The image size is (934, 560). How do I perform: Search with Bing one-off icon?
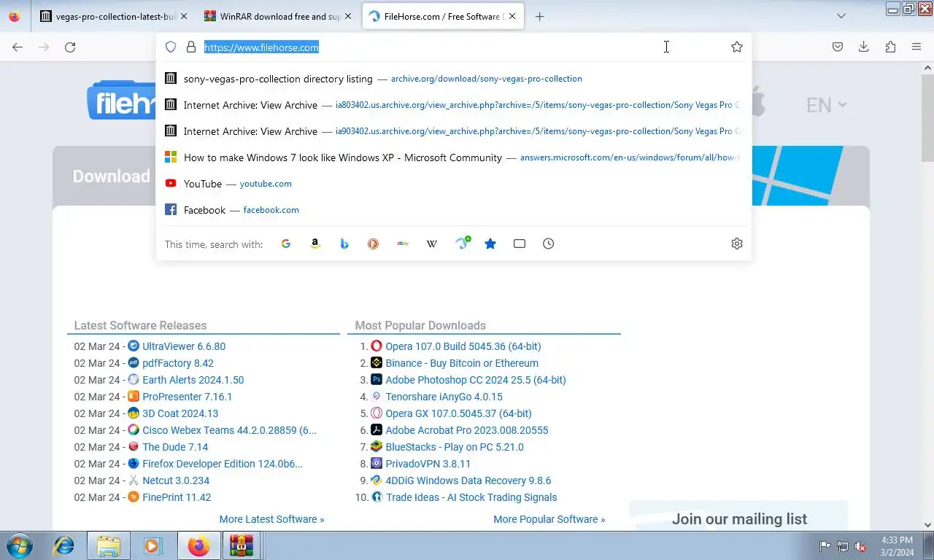(344, 244)
